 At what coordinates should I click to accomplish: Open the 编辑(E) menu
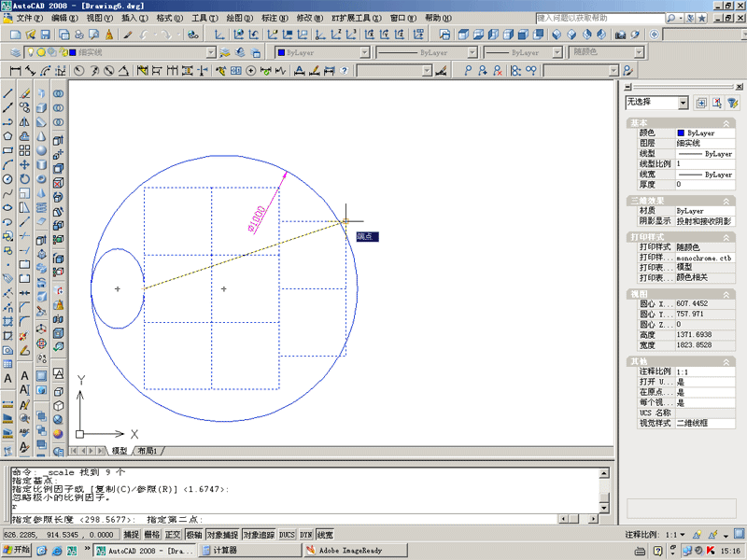point(64,18)
